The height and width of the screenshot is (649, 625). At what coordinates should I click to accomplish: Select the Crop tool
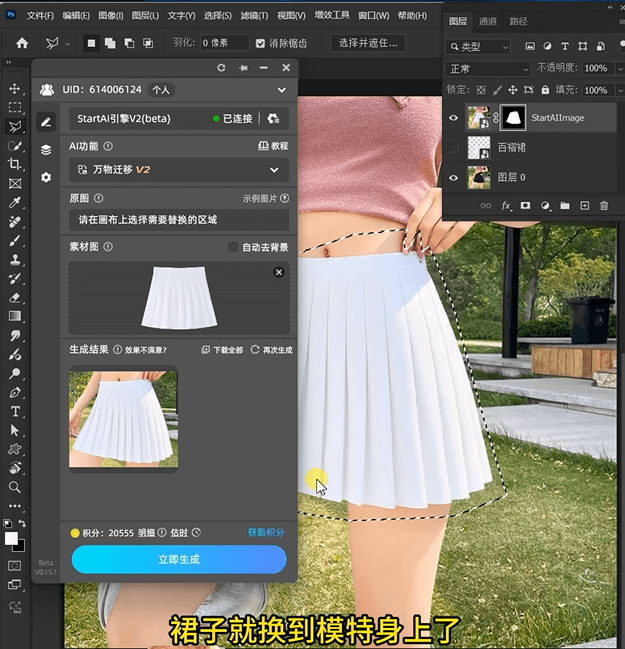tap(15, 164)
